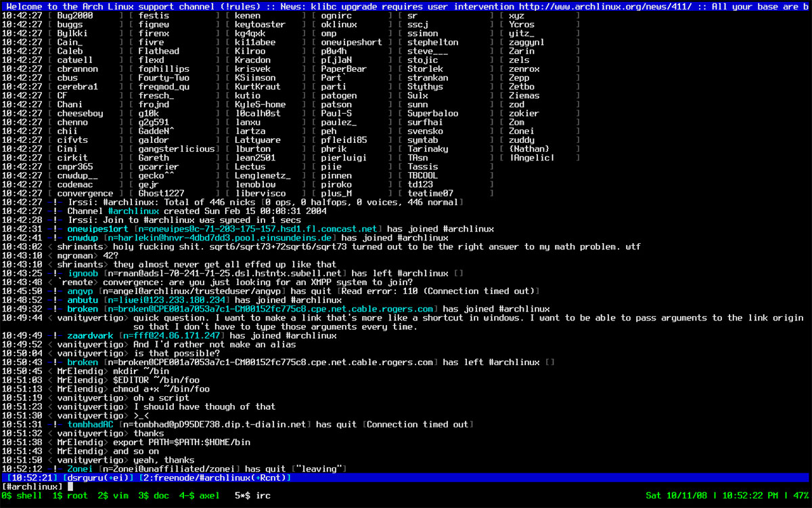The image size is (812, 508).
Task: Select nick "Bug2000" in the names list
Action: point(75,16)
